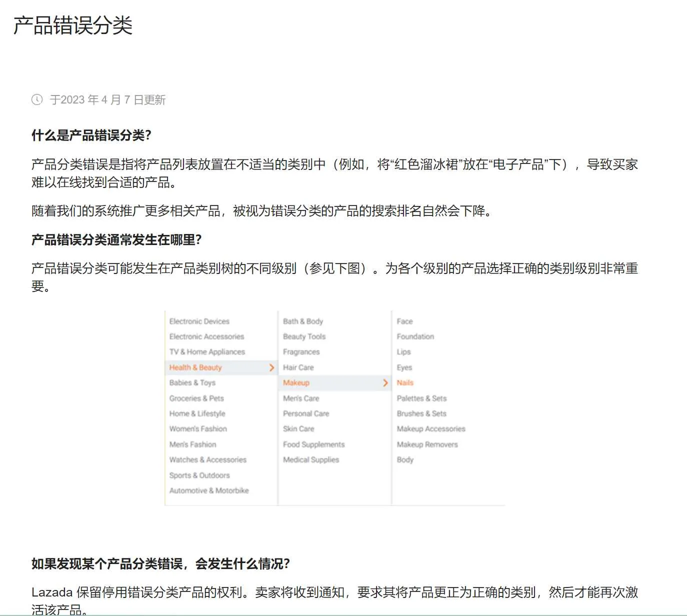Open the Skin Care category
This screenshot has height=616, width=687.
298,428
